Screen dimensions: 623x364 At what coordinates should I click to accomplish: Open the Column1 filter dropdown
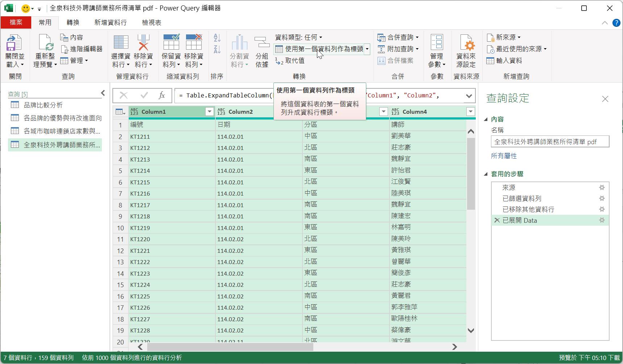tap(209, 112)
